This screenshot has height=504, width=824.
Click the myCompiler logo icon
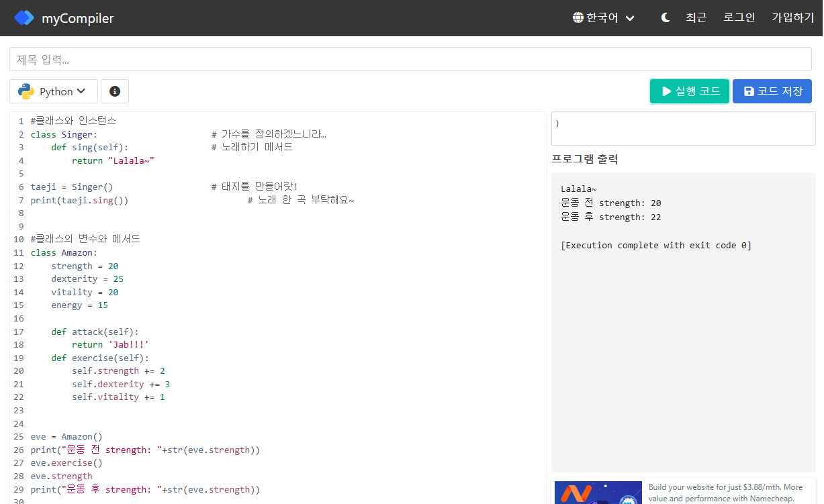(x=24, y=18)
